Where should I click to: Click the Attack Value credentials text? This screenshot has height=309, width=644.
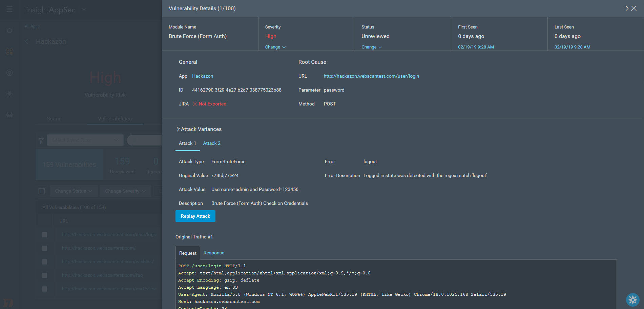(x=255, y=190)
